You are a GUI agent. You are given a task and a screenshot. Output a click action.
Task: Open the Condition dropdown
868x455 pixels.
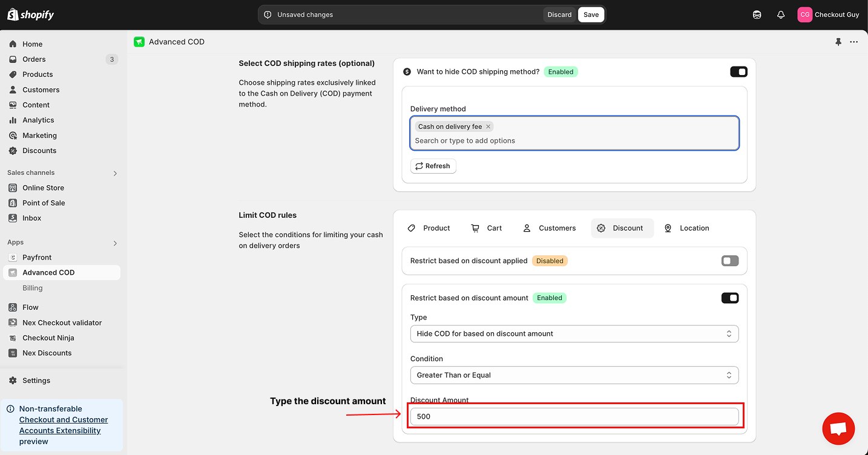(574, 375)
